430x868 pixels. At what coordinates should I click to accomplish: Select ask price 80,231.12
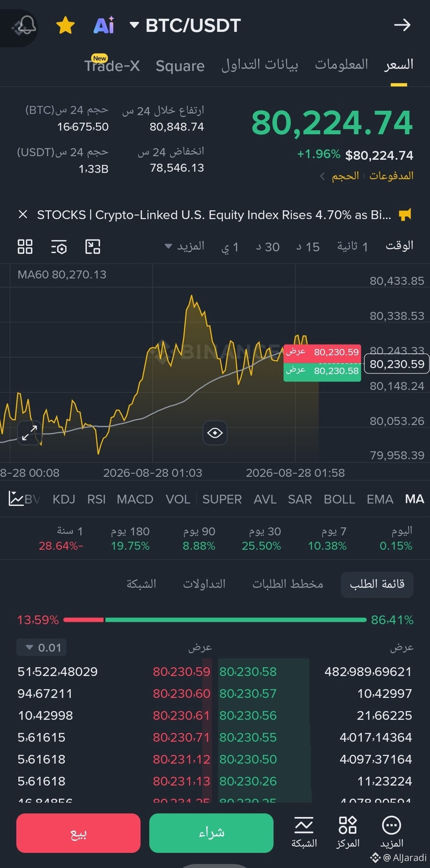click(x=182, y=759)
